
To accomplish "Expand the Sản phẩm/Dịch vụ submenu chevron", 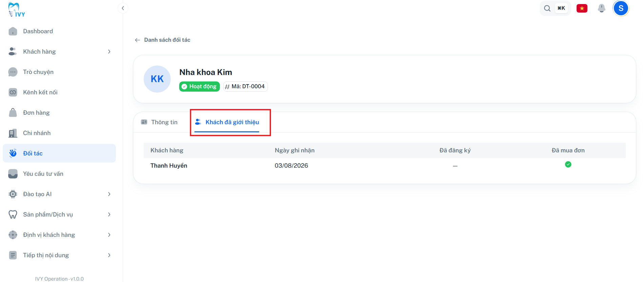I will (109, 214).
